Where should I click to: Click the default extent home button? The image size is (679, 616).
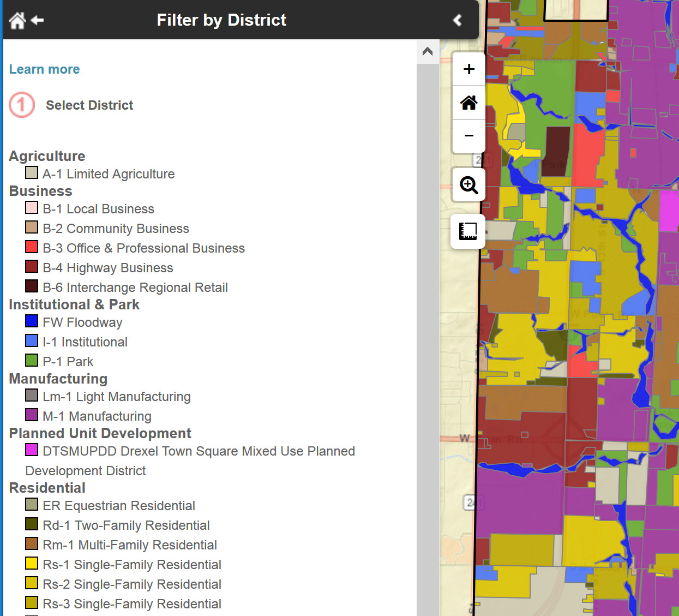pos(468,102)
